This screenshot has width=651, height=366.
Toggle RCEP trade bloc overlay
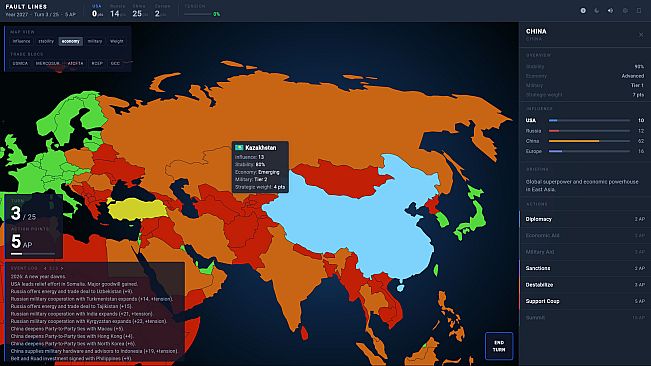click(97, 63)
